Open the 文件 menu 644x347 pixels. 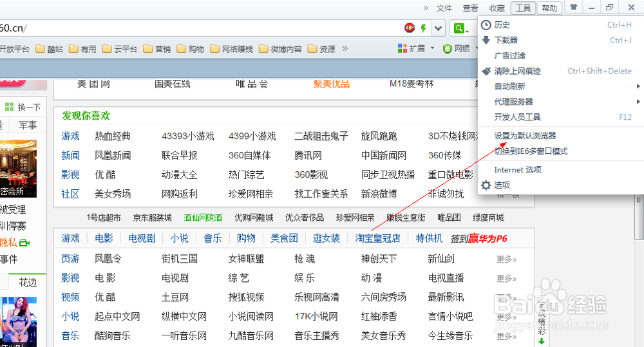[444, 8]
